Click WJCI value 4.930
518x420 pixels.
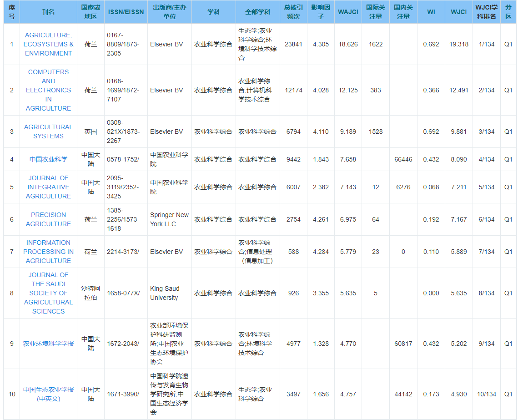point(459,394)
